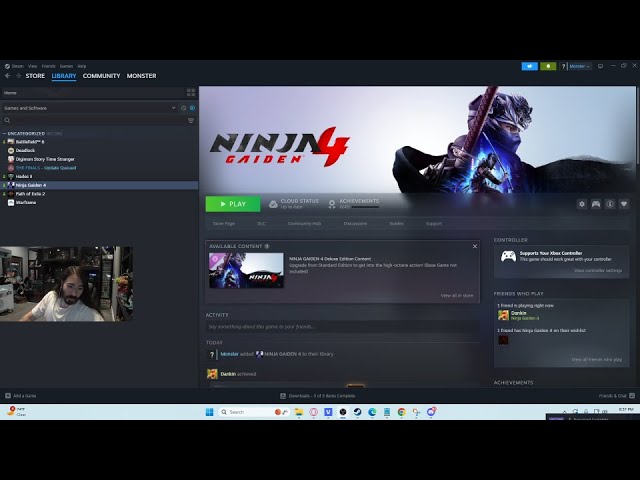Screen dimensions: 640x480
Task: Click View all friends who play
Action: [x=597, y=360]
